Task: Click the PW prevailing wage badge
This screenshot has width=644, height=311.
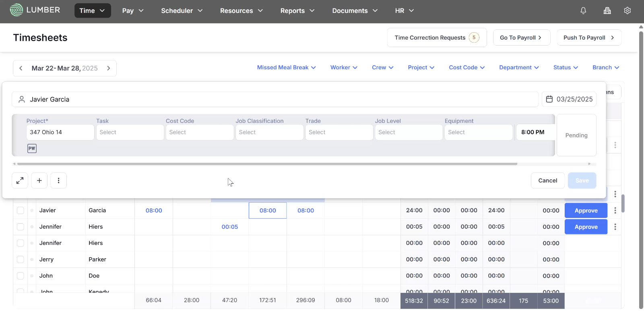Action: 32,148
